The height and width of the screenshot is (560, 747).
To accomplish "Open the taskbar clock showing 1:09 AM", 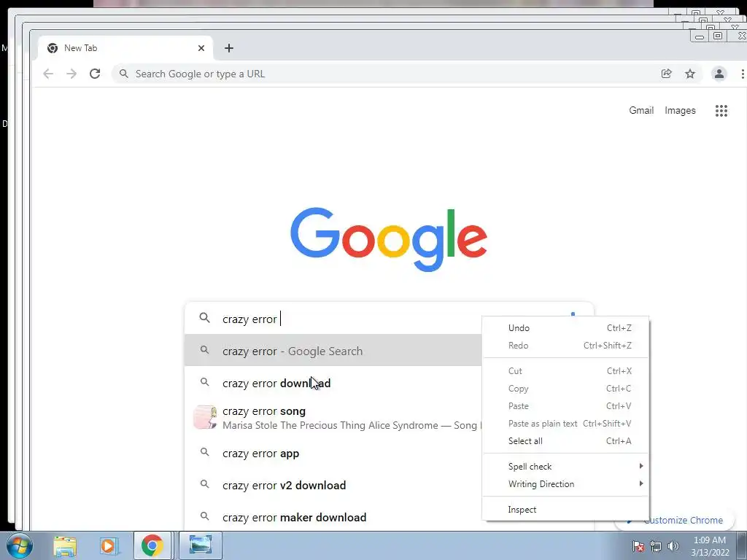I will pos(710,546).
